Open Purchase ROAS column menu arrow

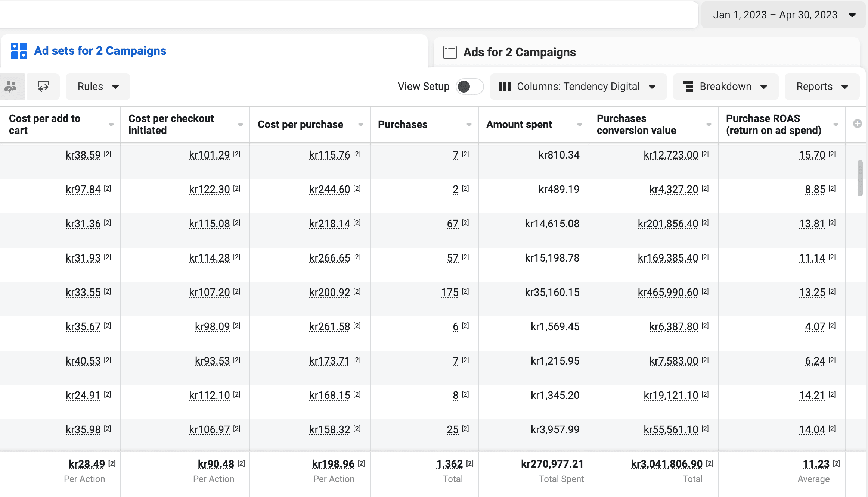836,125
